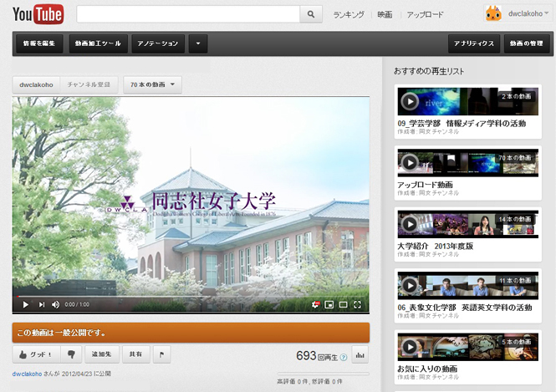The width and height of the screenshot is (556, 392).
Task: Click the 14 本の動画 playlist thumbnail
Action: 467,224
